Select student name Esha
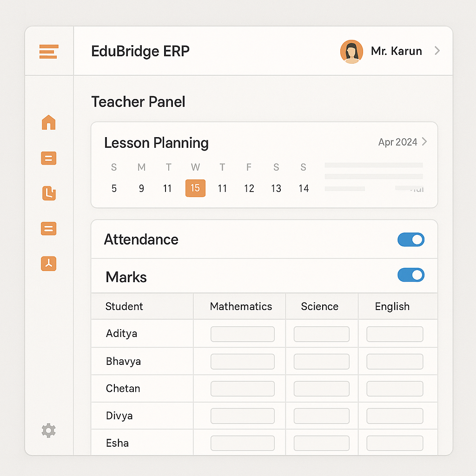476x476 pixels. pos(117,443)
